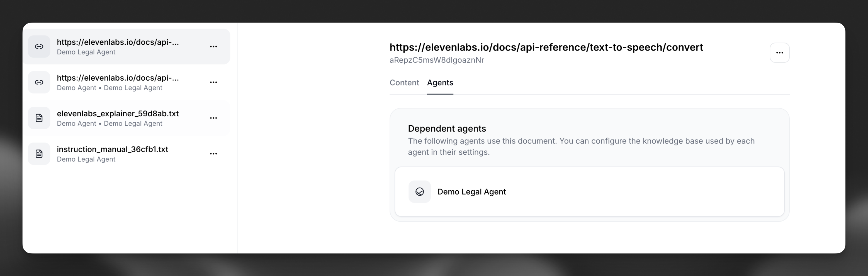
Task: Click the link icon beside the first URL document
Action: (39, 47)
